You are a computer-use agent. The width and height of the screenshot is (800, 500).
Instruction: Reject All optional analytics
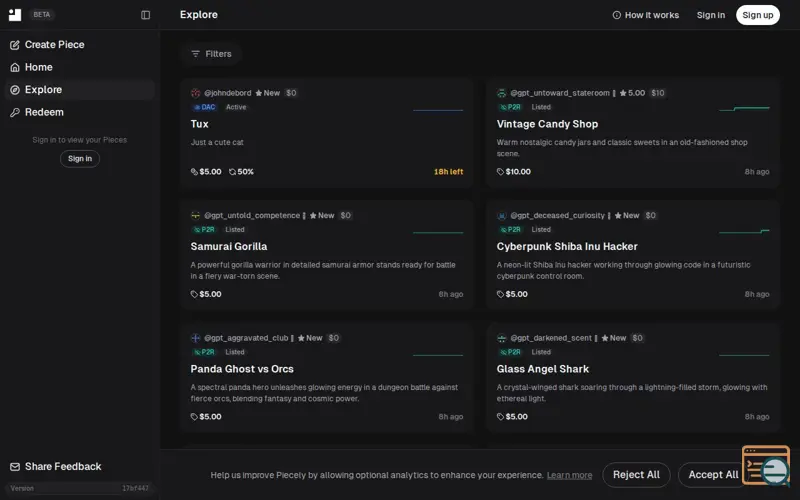click(x=636, y=474)
